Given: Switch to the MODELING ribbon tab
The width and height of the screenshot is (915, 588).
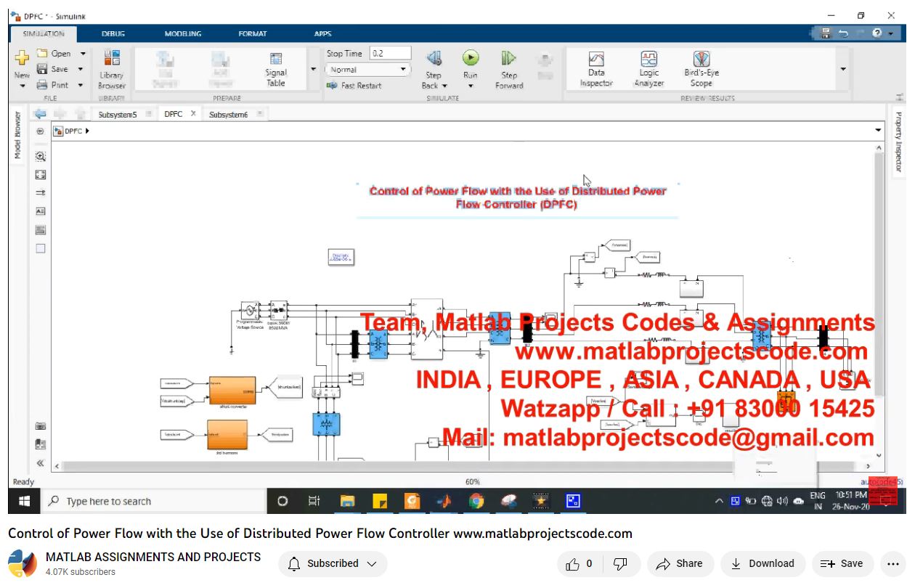Looking at the screenshot, I should coord(183,34).
